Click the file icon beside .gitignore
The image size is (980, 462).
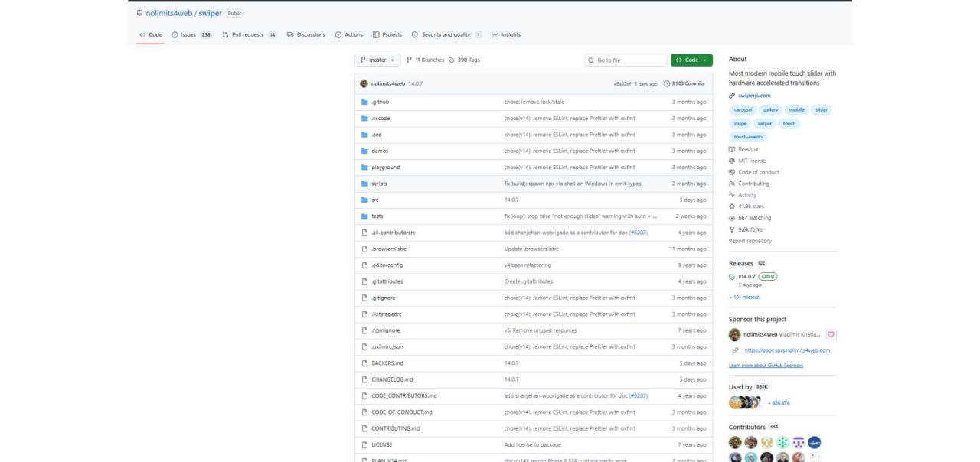point(364,298)
